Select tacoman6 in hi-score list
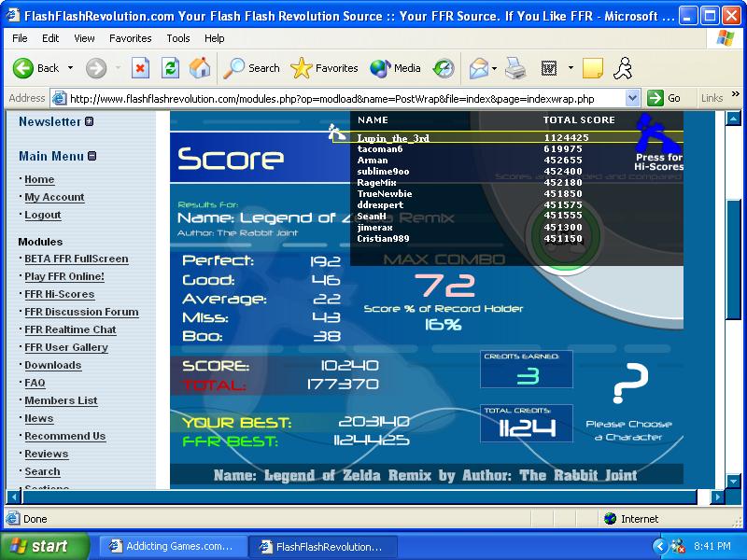747x560 pixels. (x=380, y=149)
